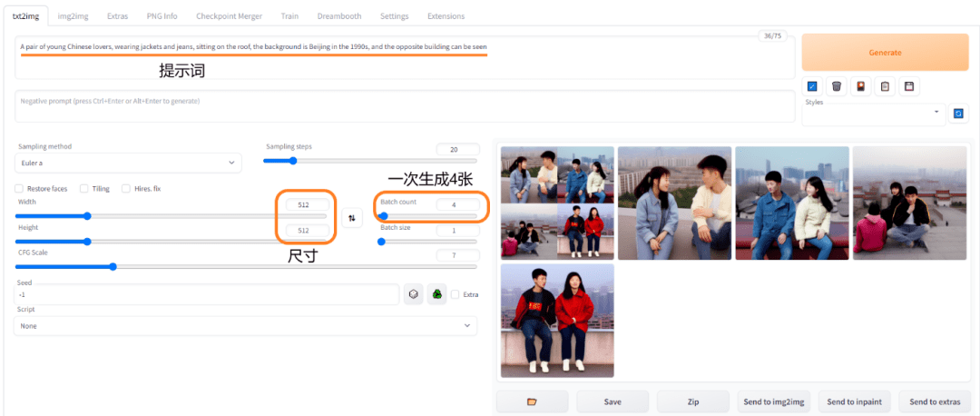Click the CFG Scale slider handle
This screenshot has width=980, height=416.
[113, 267]
